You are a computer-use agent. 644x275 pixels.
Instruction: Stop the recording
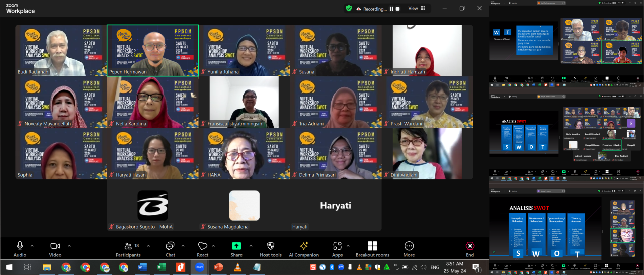coord(397,9)
